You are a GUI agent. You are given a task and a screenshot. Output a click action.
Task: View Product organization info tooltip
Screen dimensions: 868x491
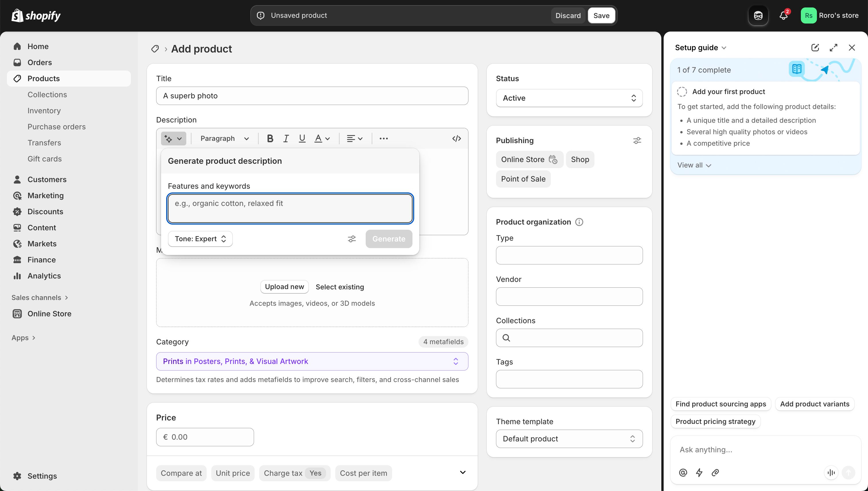(579, 222)
